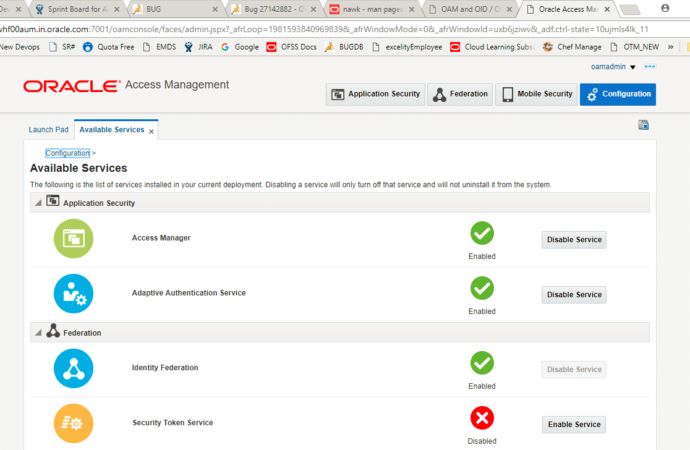Viewport: 690px width, 450px height.
Task: Open the Configuration top menu
Action: 617,94
